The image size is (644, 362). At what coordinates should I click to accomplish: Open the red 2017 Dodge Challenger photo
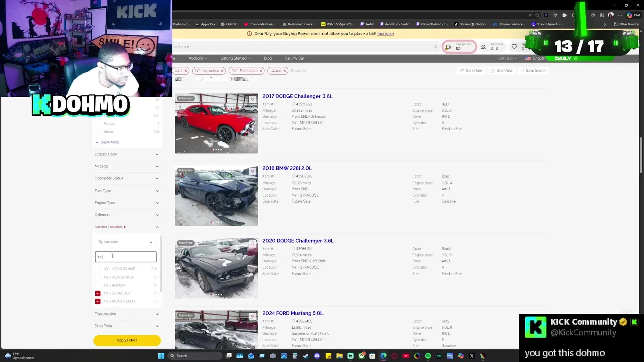tap(216, 123)
